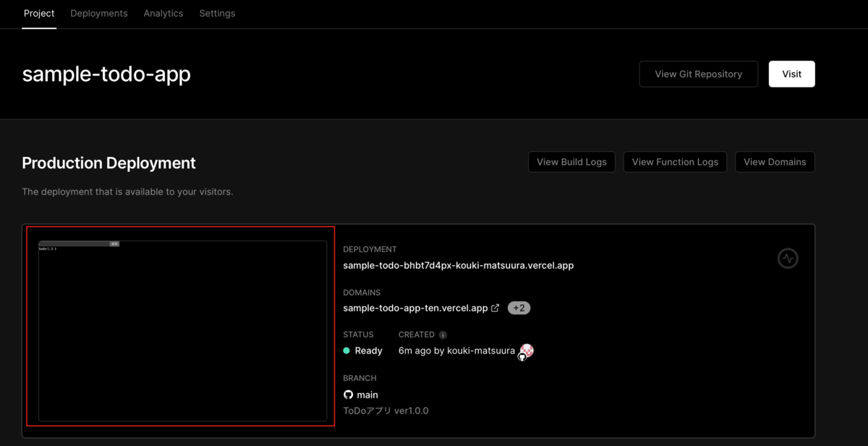Image resolution: width=868 pixels, height=446 pixels.
Task: Go to the Settings tab
Action: click(x=217, y=13)
